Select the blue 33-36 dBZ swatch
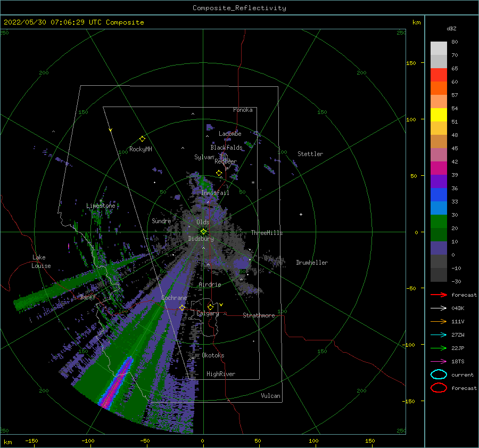Image resolution: width=479 pixels, height=448 pixels. (439, 195)
